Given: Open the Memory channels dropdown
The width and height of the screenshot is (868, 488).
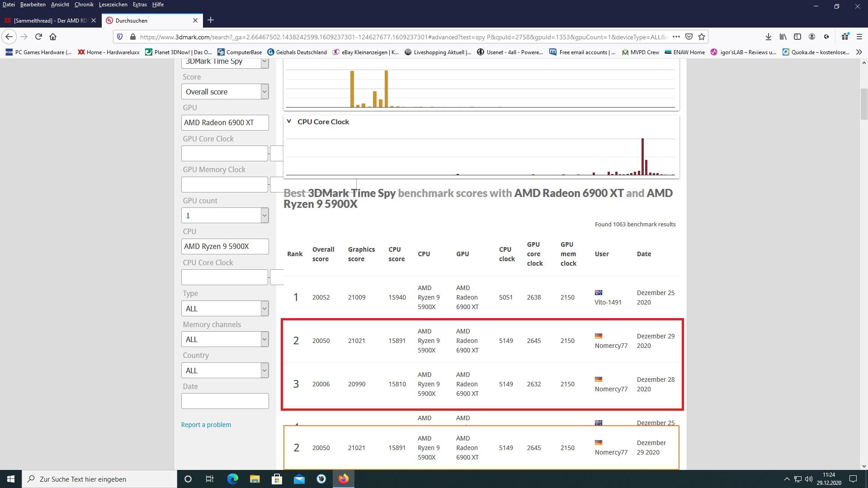Looking at the screenshot, I should point(225,339).
